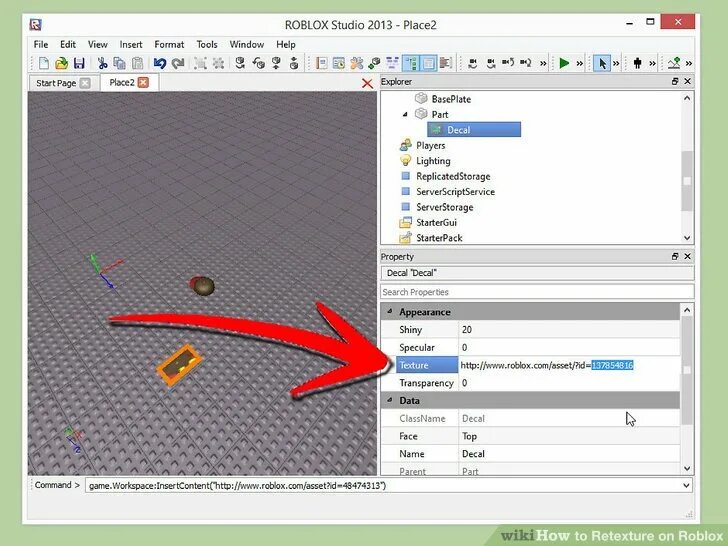
Task: Collapse the Part tree node arrow
Action: (405, 114)
